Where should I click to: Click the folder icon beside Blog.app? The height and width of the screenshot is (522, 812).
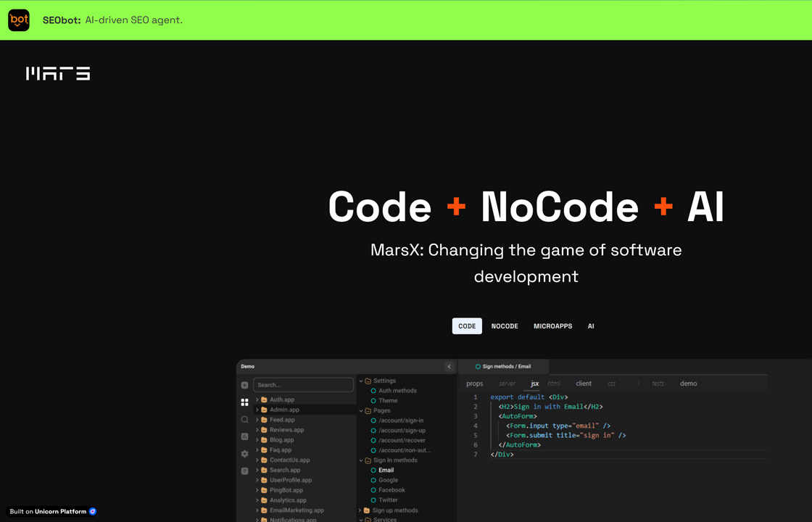[x=264, y=440]
